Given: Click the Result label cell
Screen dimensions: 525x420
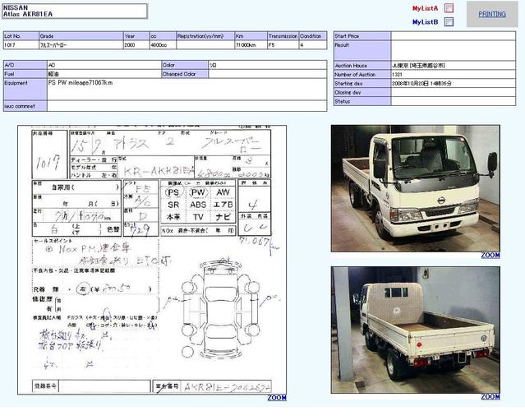Looking at the screenshot, I should 362,51.
